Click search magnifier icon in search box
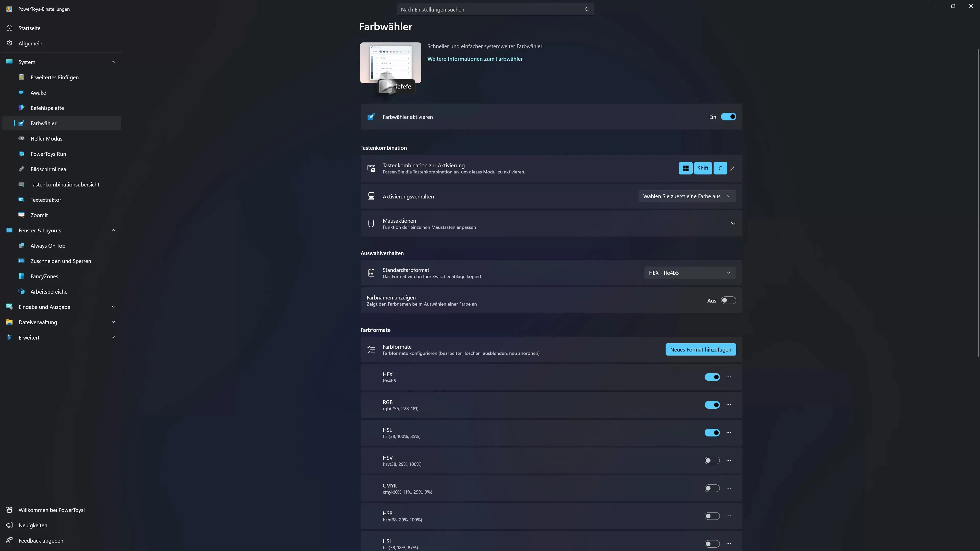 pyautogui.click(x=587, y=9)
